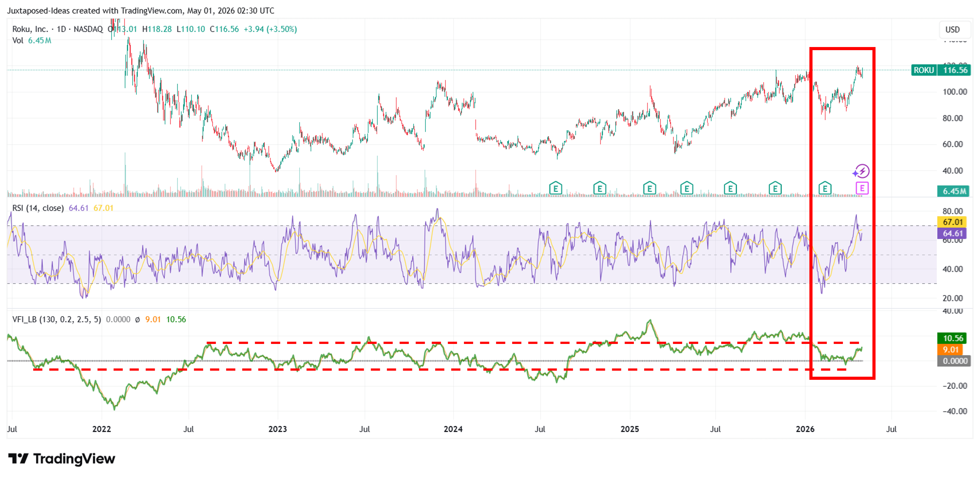The width and height of the screenshot is (980, 479).
Task: Click the earnings marker near February 2025
Action: 649,188
